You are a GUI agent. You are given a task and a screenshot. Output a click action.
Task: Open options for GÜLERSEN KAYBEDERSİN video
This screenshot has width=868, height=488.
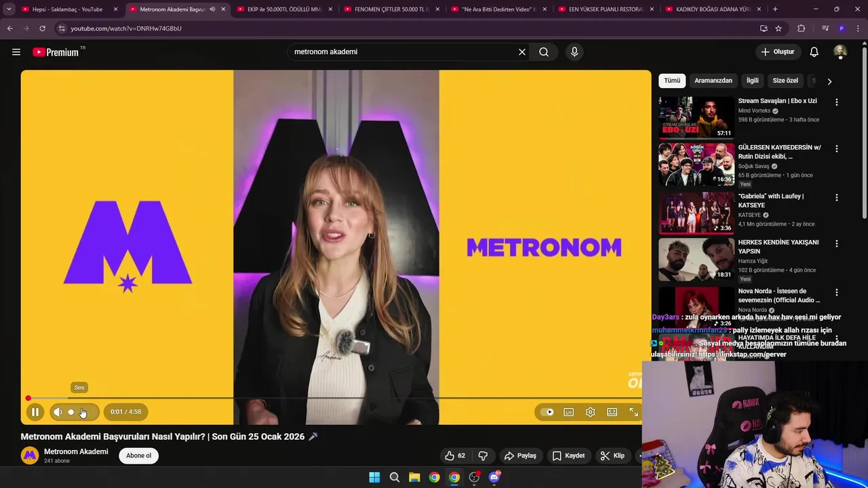pyautogui.click(x=837, y=148)
